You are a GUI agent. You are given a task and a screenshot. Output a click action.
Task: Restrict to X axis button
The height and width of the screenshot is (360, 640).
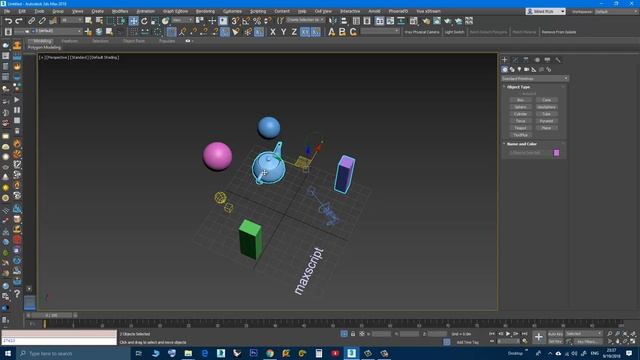coord(273,32)
